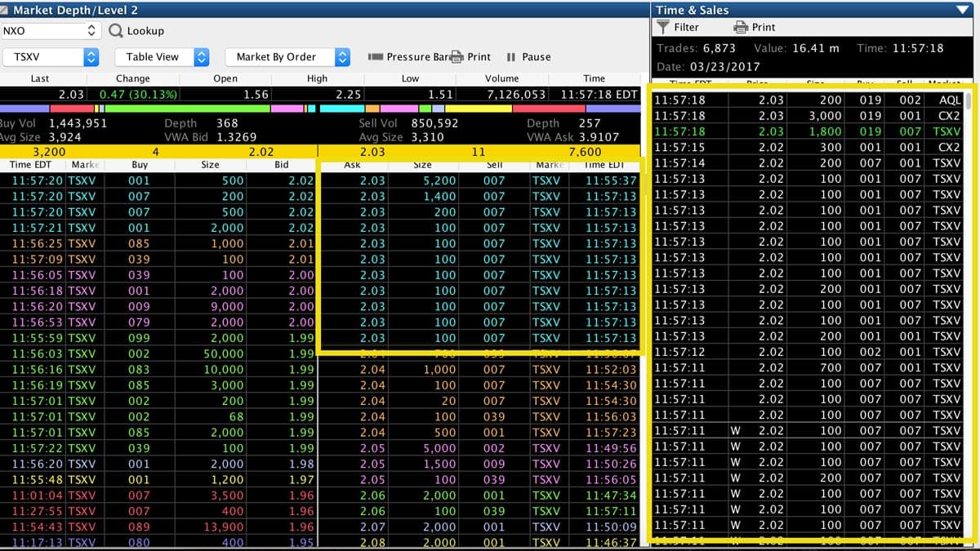Click the Lookup magnifier icon
Viewport: 980px width, 551px height.
point(116,31)
